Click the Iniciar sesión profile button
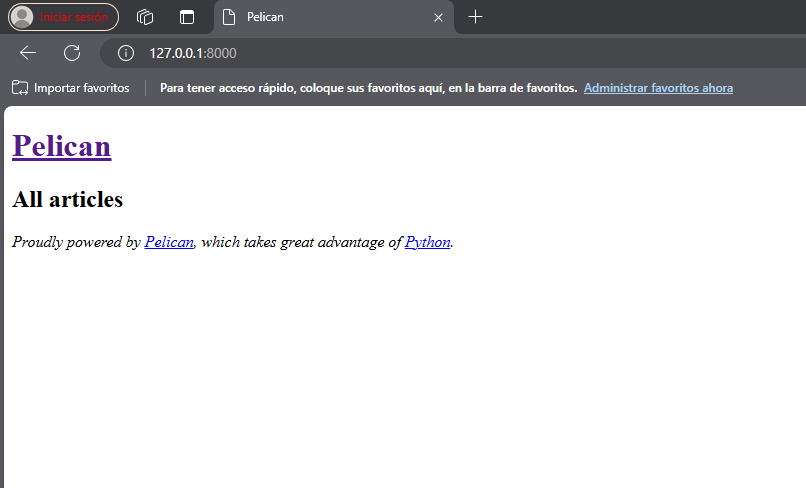806x488 pixels. coord(63,17)
